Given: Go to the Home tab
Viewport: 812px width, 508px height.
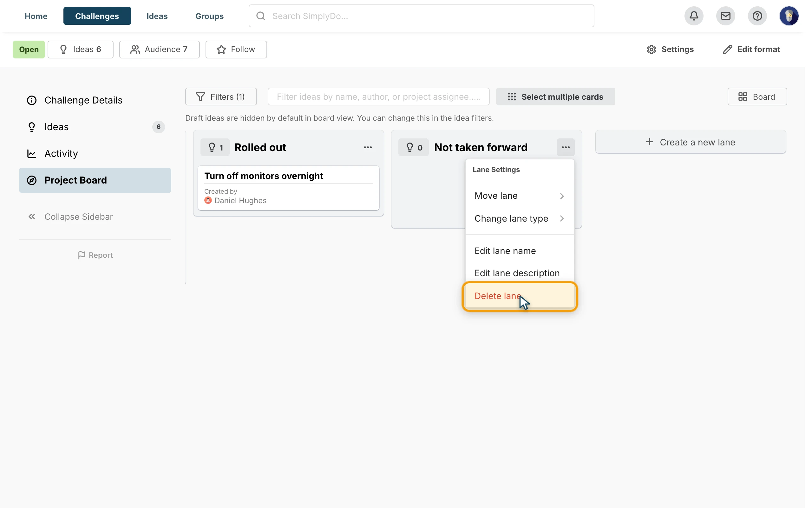Looking at the screenshot, I should (36, 16).
